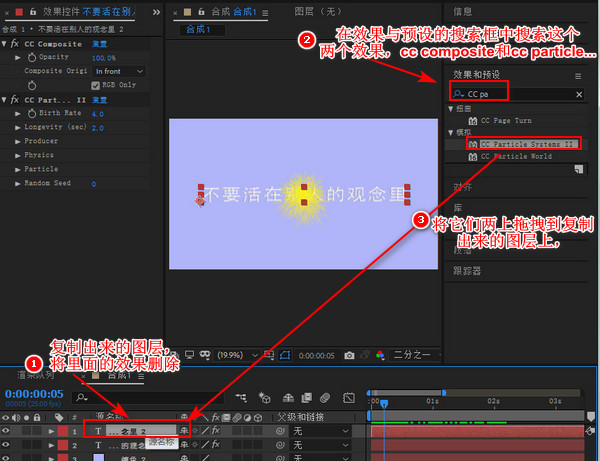Select the 合成1 tab in the viewer flowchart bar

198,29
